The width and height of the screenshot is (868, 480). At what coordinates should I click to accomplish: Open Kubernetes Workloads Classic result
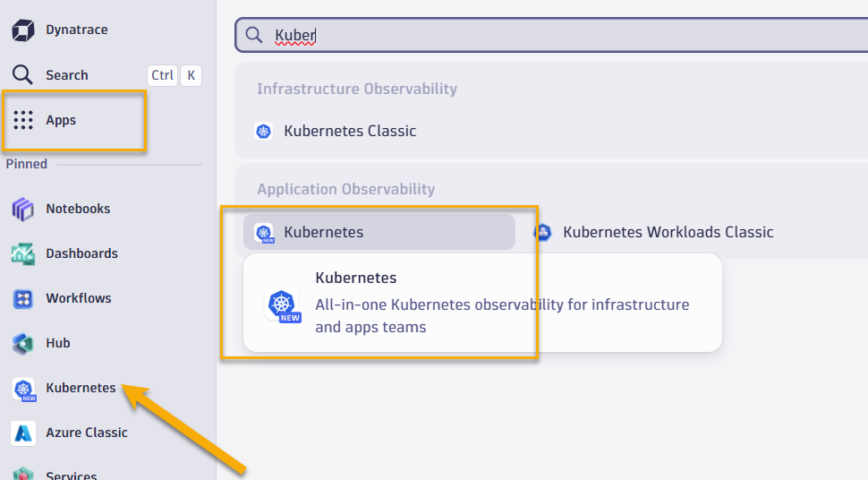click(668, 232)
